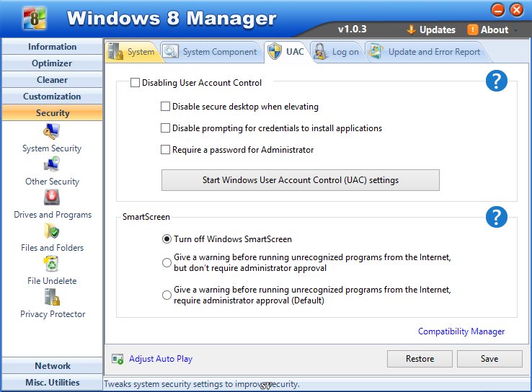Click the Updates download arrow icon
Screen dimensions: 532x392
(x=411, y=30)
